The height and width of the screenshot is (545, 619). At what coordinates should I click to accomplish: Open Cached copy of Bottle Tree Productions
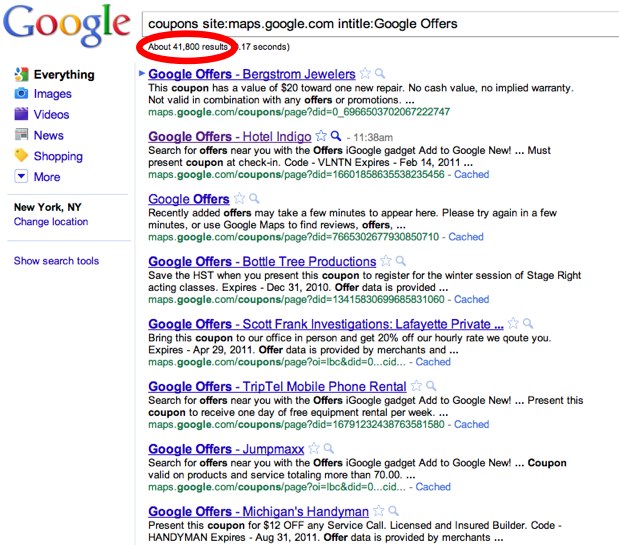point(471,299)
